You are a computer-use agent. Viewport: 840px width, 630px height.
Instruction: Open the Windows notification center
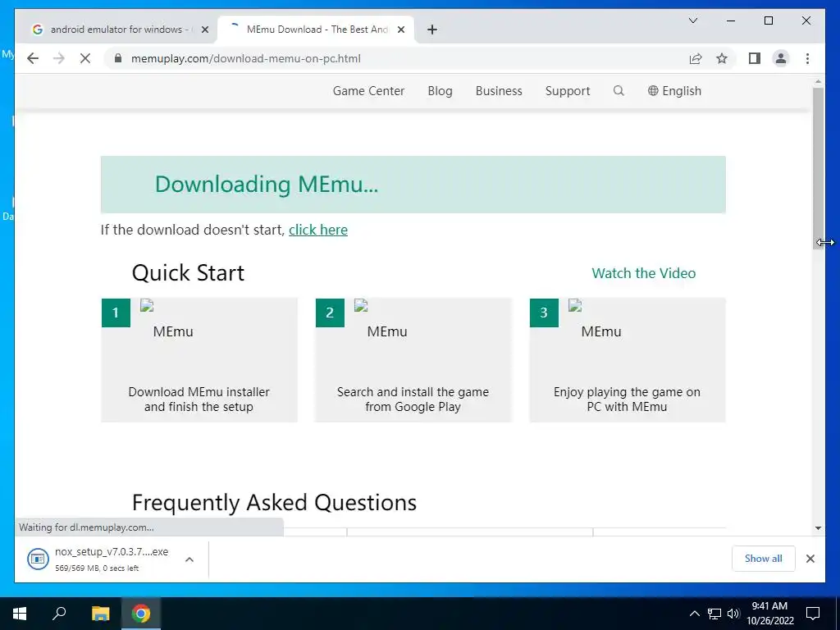tap(813, 614)
